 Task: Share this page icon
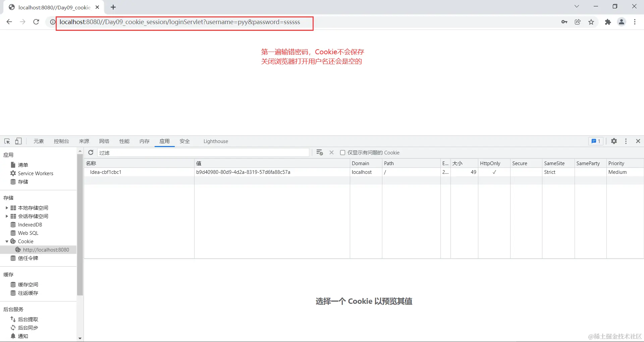(x=578, y=22)
